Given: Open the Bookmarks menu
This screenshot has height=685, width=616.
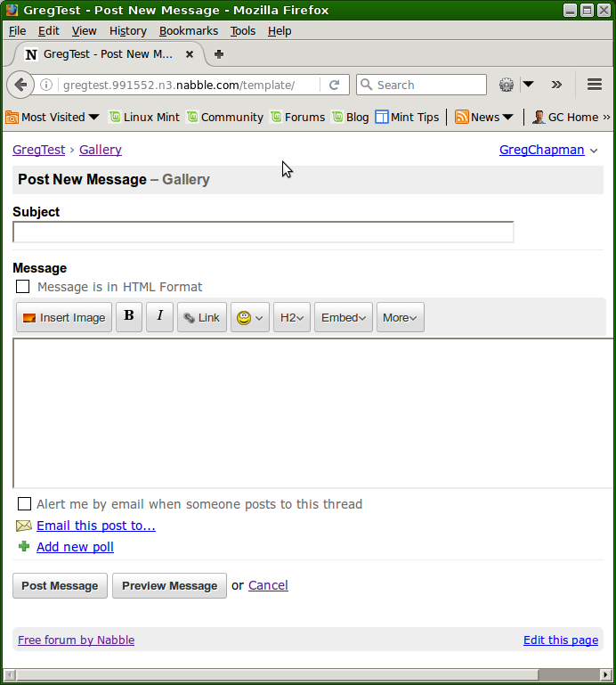Looking at the screenshot, I should 189,31.
